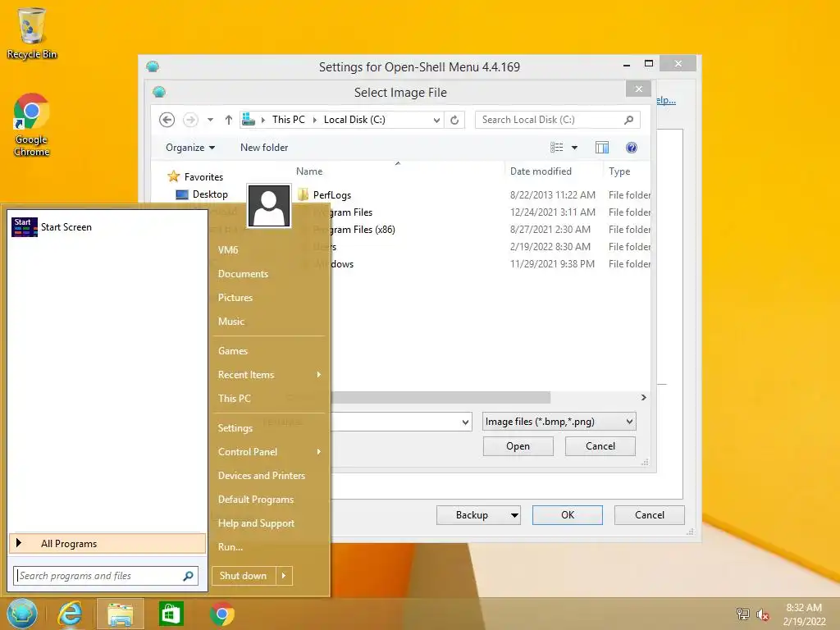Open the Recycle Bin desktop icon
Image resolution: width=840 pixels, height=630 pixels.
[32, 32]
